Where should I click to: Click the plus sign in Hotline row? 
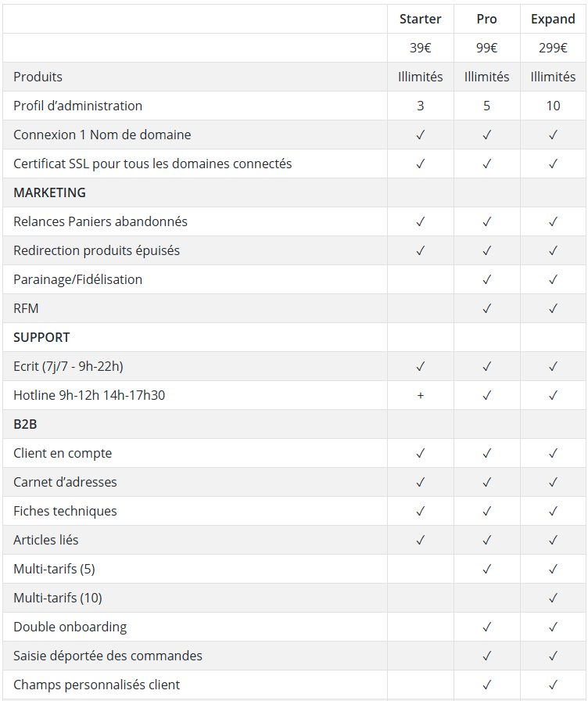420,396
